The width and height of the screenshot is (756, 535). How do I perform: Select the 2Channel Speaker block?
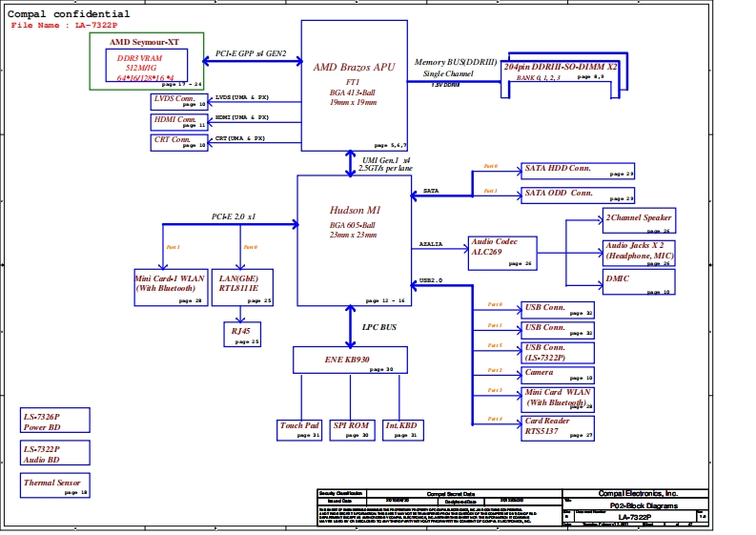click(x=639, y=221)
